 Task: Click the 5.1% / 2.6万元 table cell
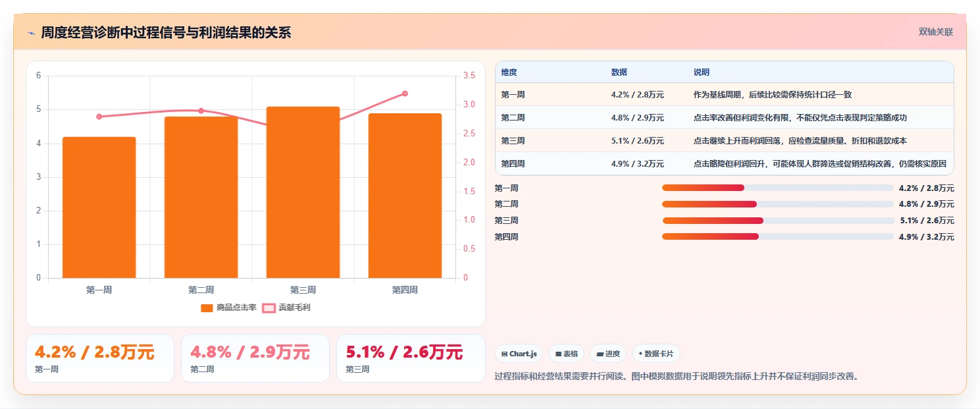coord(637,141)
